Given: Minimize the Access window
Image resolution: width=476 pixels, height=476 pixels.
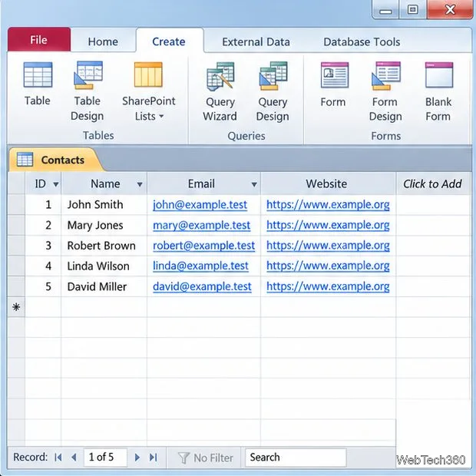Looking at the screenshot, I should pos(385,10).
